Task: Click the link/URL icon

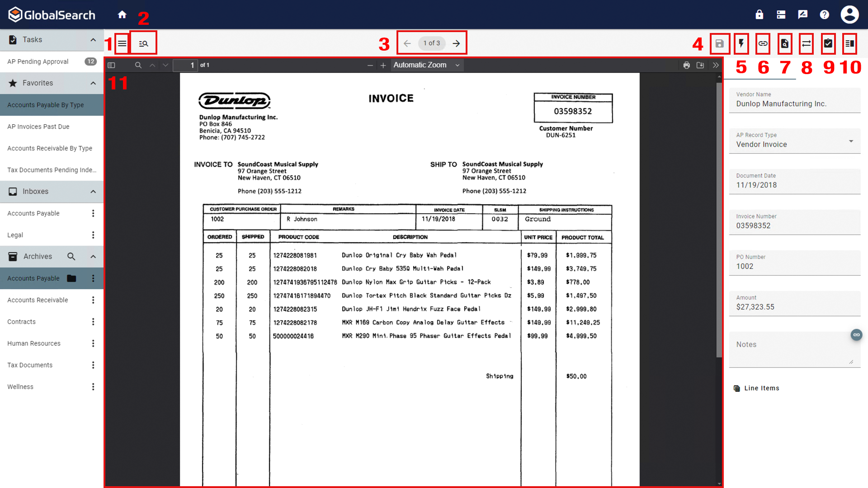Action: click(x=763, y=43)
